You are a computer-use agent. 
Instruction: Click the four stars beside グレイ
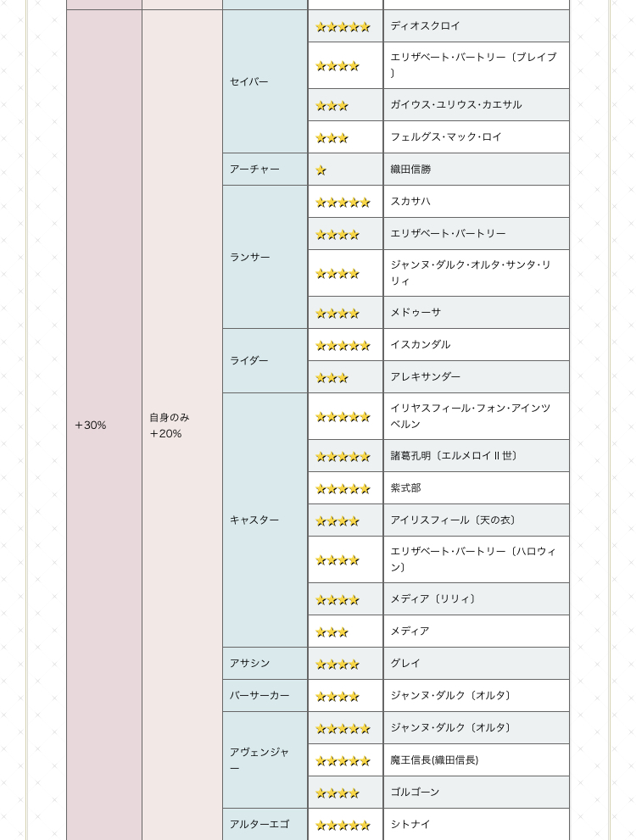(x=338, y=665)
